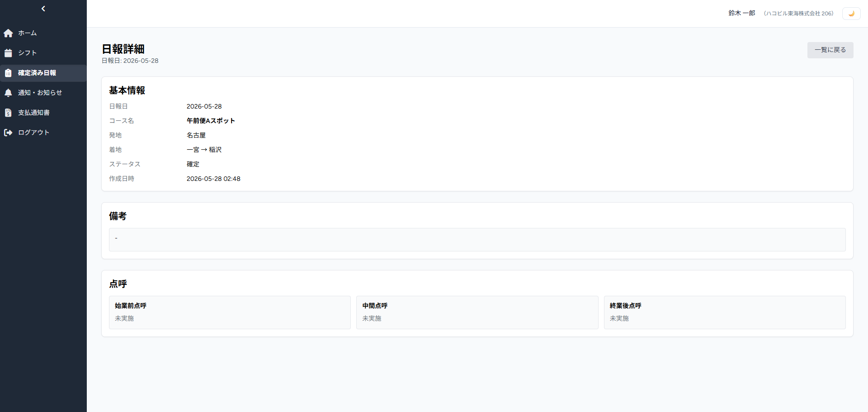Click the ステータス field label

(125, 164)
